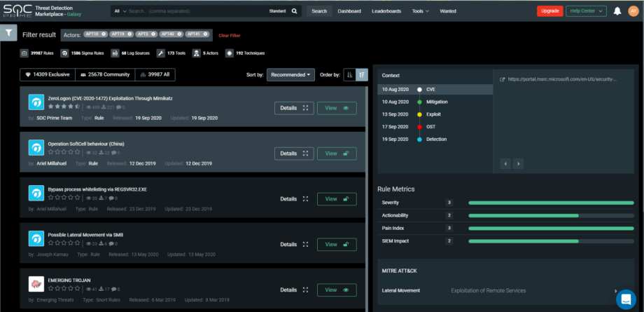The height and width of the screenshot is (312, 644).
Task: Open Details for Possible Lateral Movement rule
Action: [294, 245]
